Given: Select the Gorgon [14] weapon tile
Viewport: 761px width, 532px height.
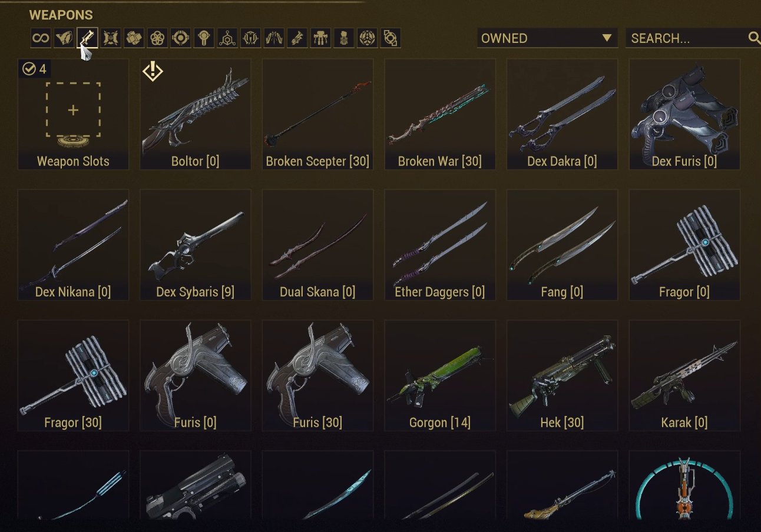Looking at the screenshot, I should point(440,375).
